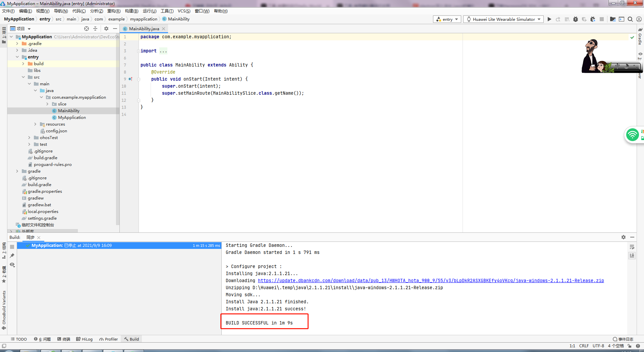Open the java-windows Release.zip download link
The width and height of the screenshot is (644, 352).
431,280
